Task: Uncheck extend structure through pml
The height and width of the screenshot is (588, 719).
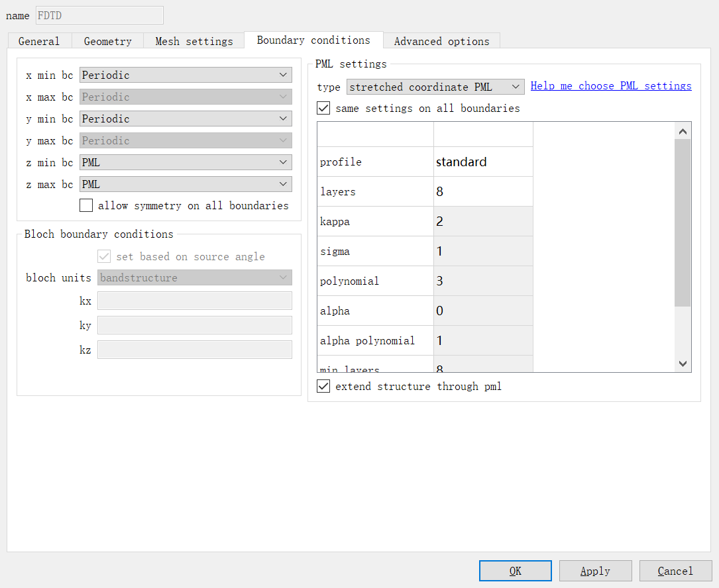Action: (x=323, y=386)
